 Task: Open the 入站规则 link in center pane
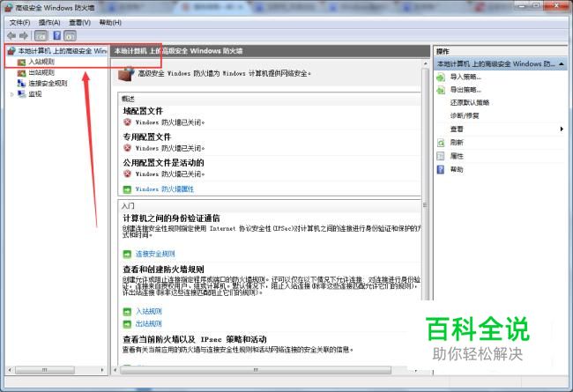[x=149, y=312]
